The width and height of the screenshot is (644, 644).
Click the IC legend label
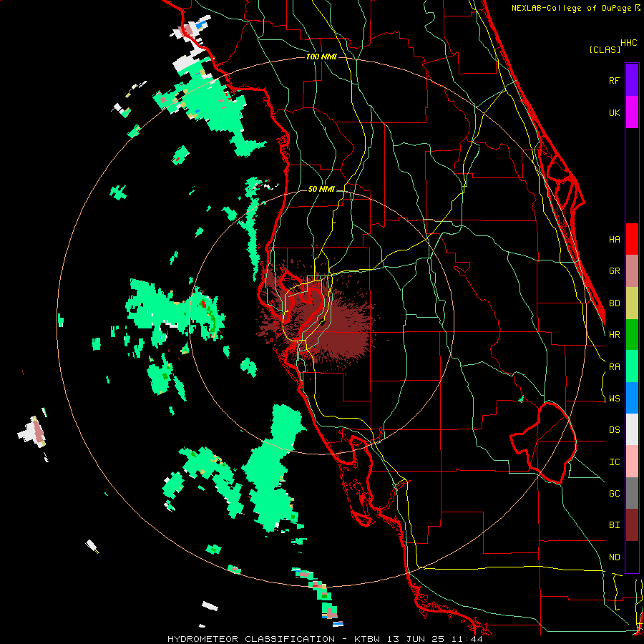click(614, 462)
